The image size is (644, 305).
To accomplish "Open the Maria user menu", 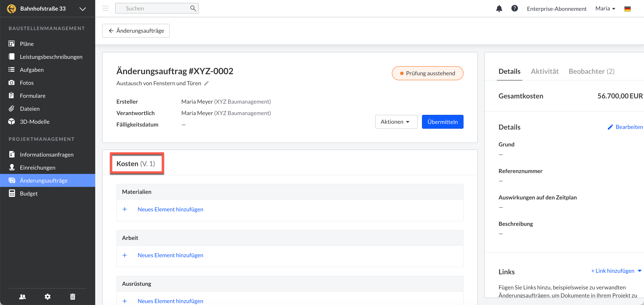I will click(x=605, y=8).
